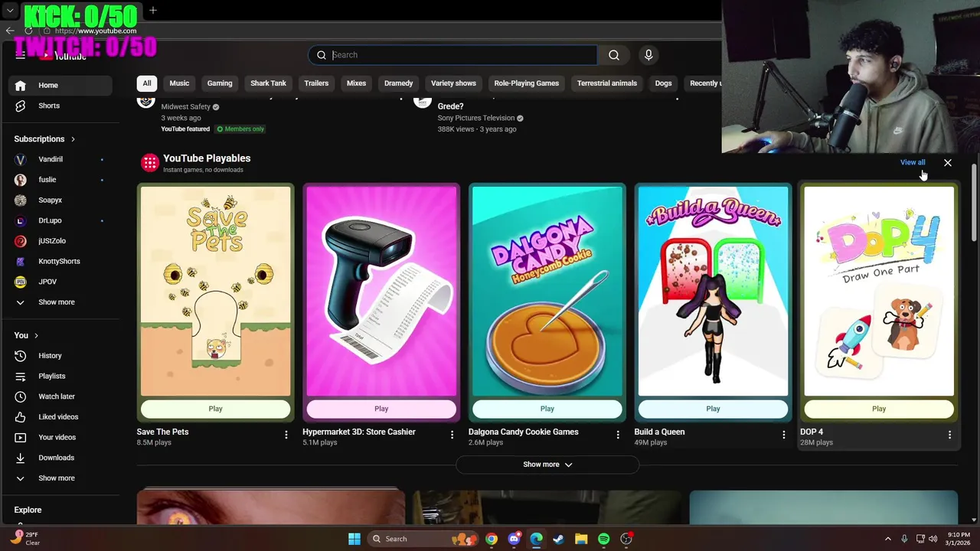Open the Soapyx channel subscription
The width and height of the screenshot is (980, 551).
pyautogui.click(x=60, y=200)
